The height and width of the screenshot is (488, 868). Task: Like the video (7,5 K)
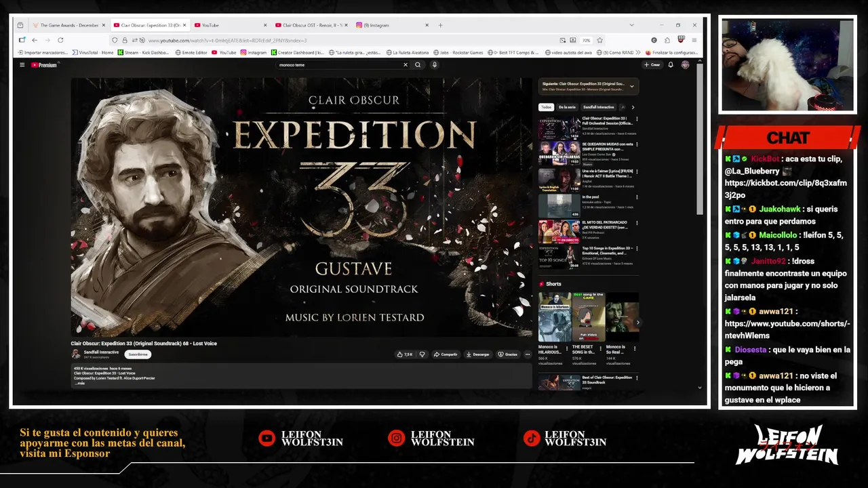point(405,354)
